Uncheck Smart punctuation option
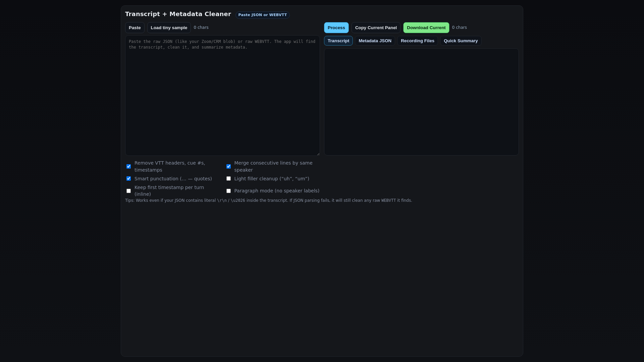Viewport: 644px width, 362px height. (x=128, y=179)
